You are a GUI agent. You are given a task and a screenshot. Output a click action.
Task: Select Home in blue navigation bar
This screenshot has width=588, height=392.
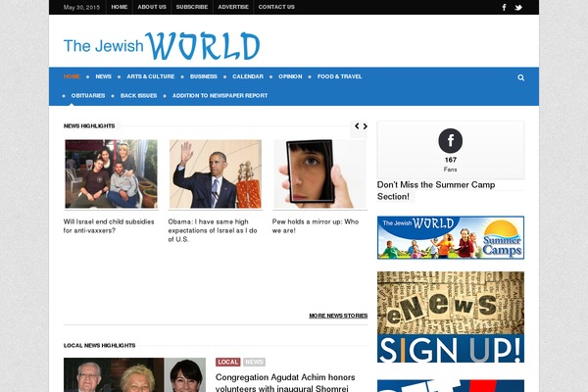tap(72, 76)
